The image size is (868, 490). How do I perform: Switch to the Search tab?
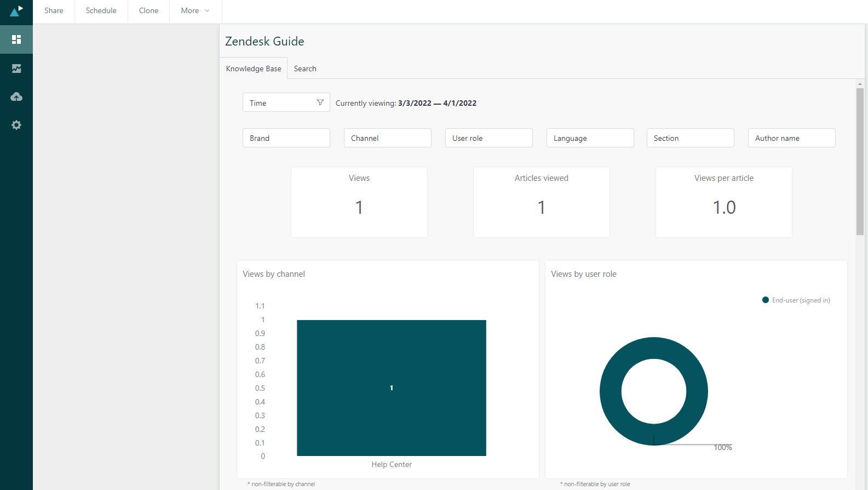coord(305,69)
